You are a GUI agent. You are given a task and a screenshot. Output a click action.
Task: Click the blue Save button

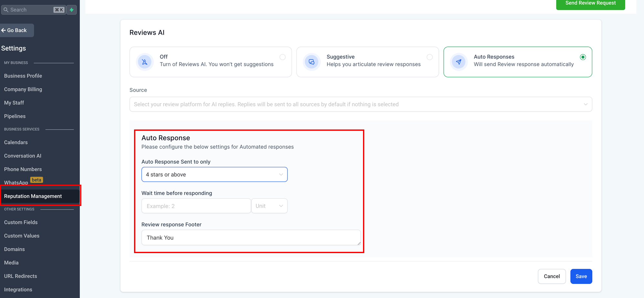point(581,276)
